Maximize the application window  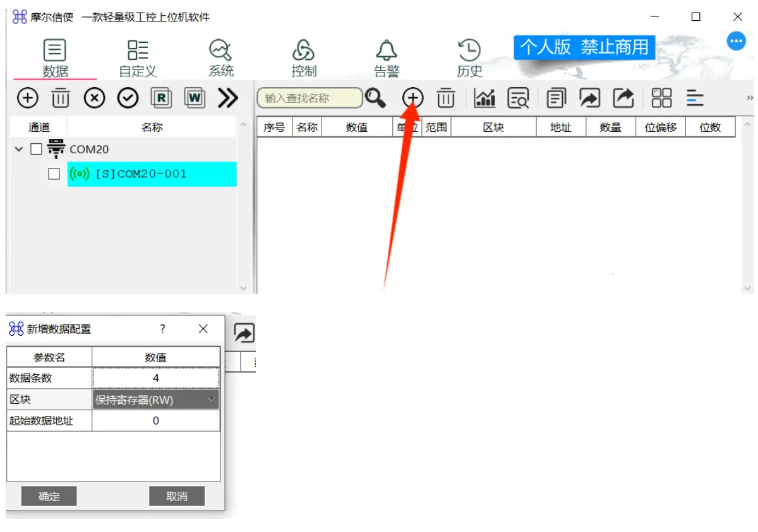click(x=696, y=17)
